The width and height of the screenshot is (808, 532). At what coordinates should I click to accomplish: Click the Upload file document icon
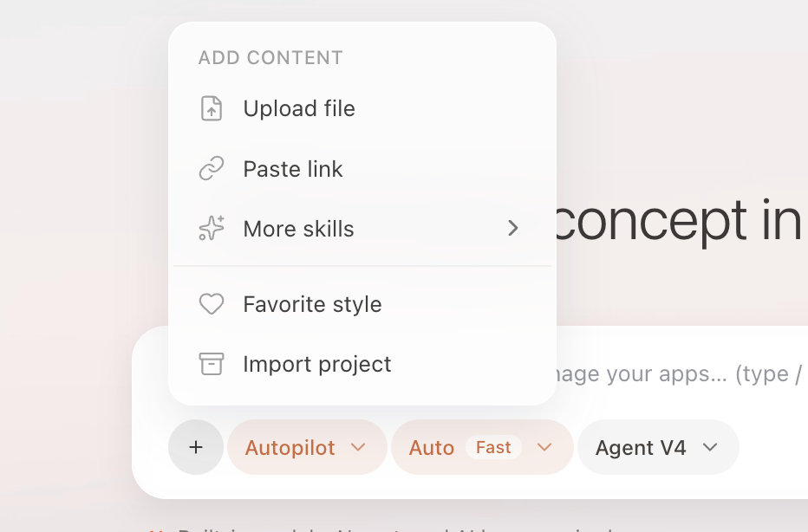[212, 108]
